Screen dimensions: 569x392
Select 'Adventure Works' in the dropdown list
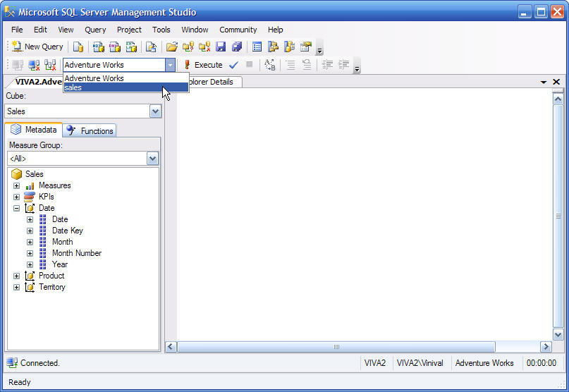126,78
